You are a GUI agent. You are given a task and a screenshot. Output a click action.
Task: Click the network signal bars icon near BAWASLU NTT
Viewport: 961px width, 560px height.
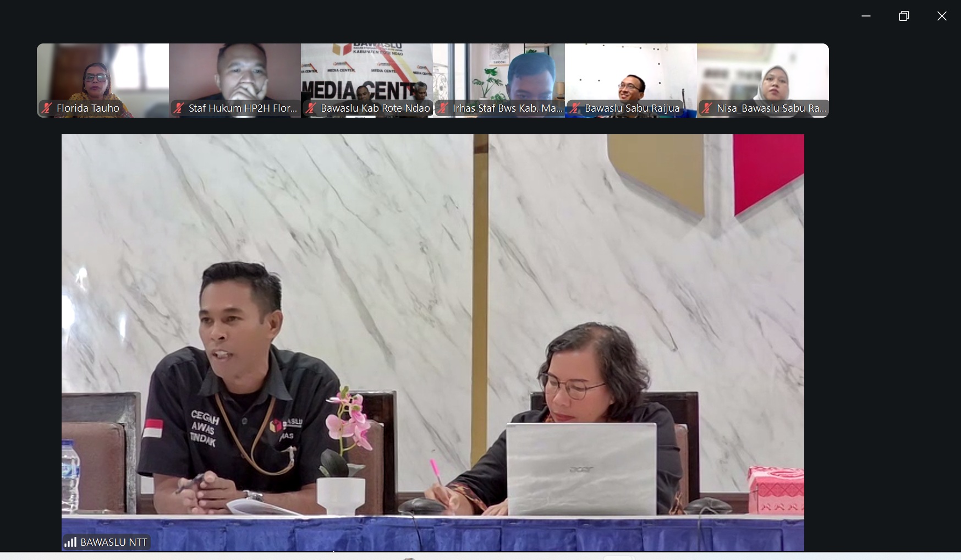[x=70, y=542]
